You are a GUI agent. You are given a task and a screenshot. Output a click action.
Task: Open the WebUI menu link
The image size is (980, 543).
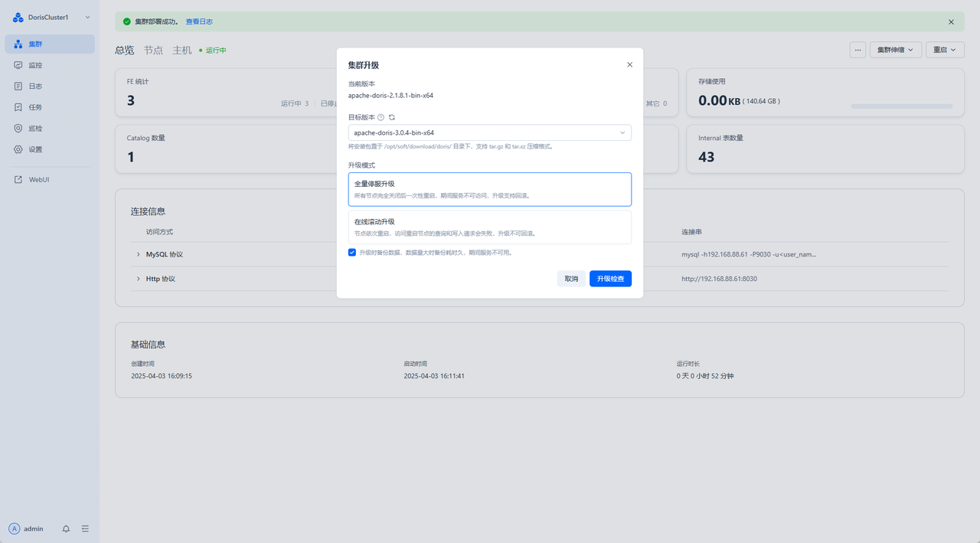[x=50, y=179]
